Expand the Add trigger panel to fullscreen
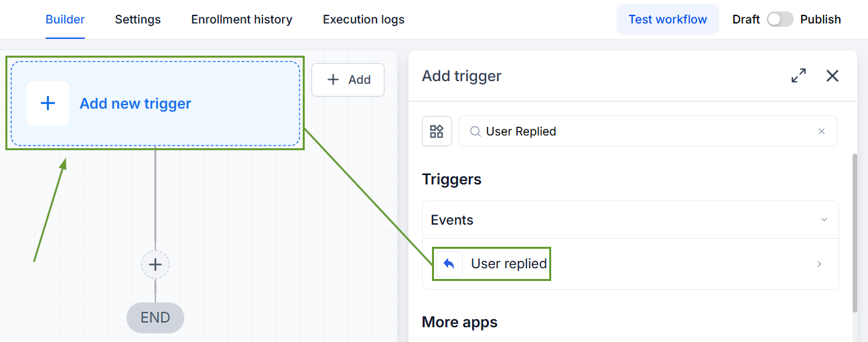 coord(798,76)
